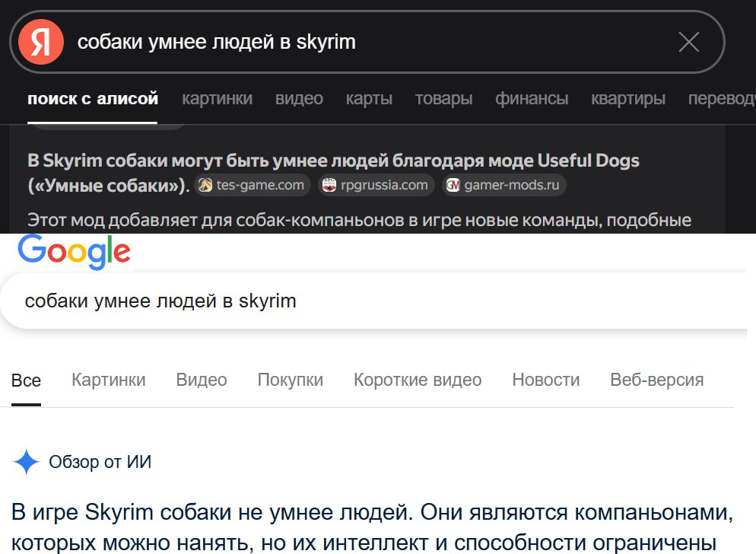Click the Google logo

[x=74, y=252]
